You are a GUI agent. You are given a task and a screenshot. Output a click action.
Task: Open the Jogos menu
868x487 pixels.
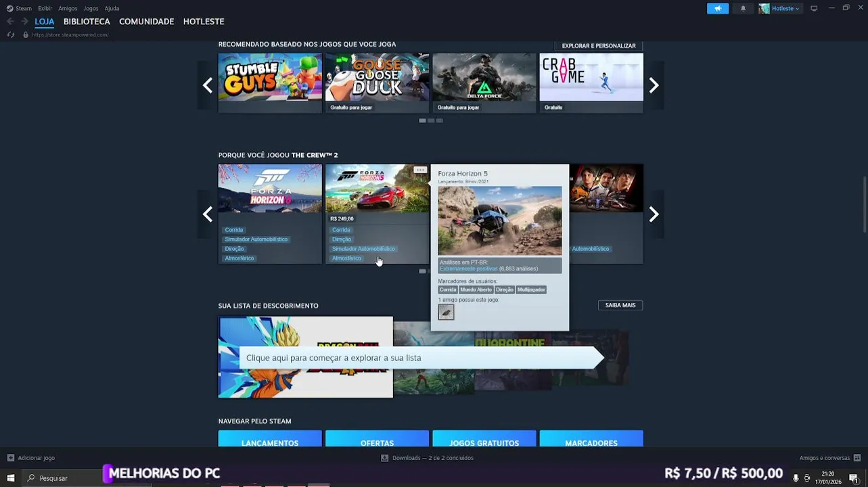91,8
